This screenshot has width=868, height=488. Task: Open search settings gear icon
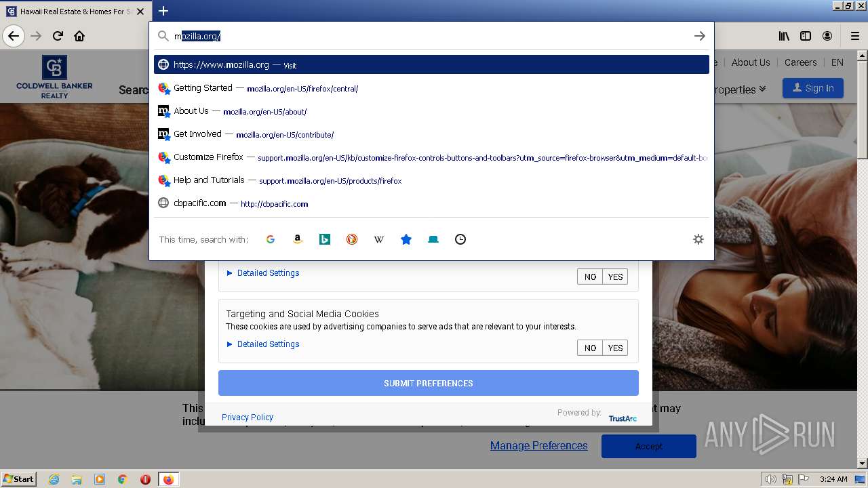pos(698,239)
